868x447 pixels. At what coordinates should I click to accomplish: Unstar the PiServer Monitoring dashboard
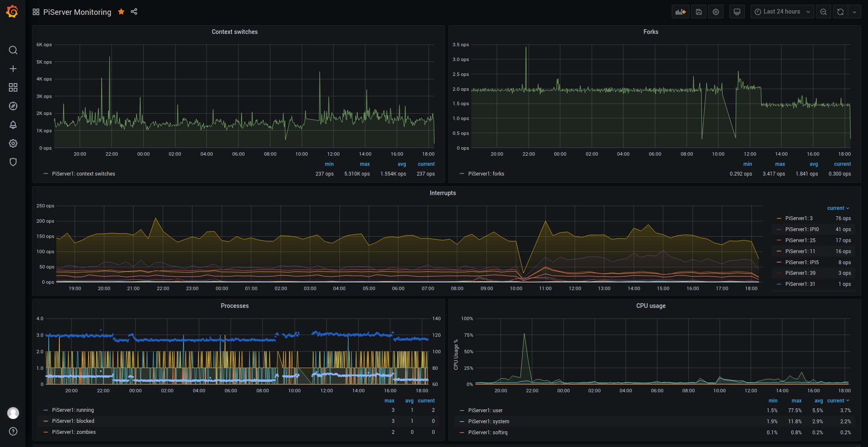pos(121,11)
